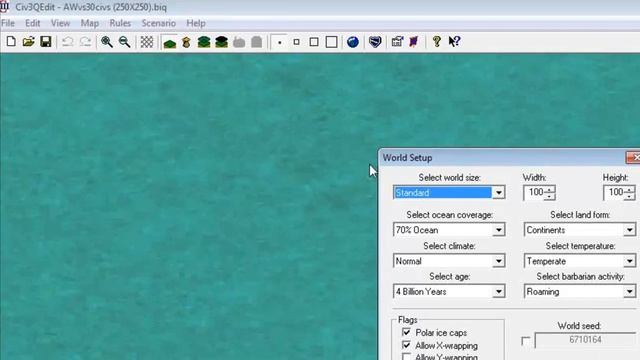Create a new map file
640x360 pixels.
[x=11, y=42]
